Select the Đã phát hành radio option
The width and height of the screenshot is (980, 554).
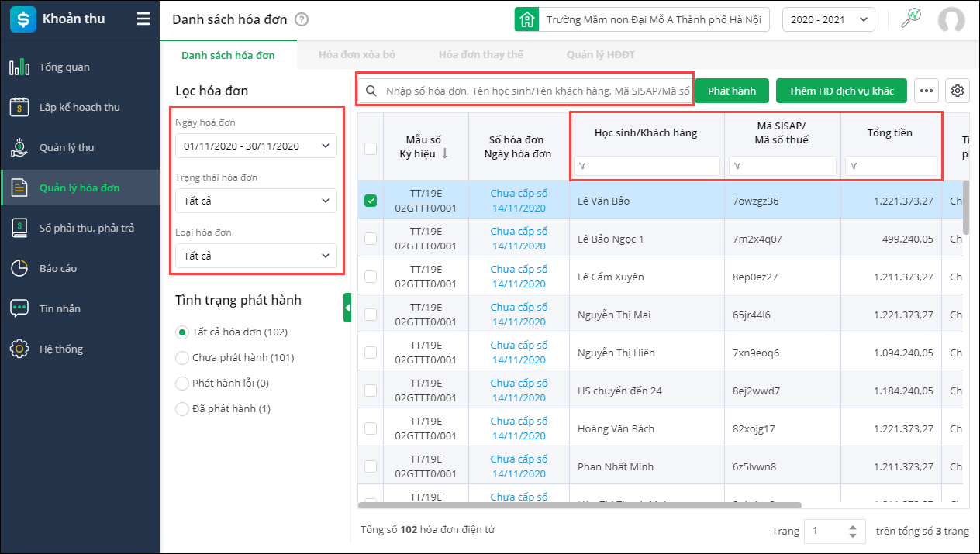[183, 409]
